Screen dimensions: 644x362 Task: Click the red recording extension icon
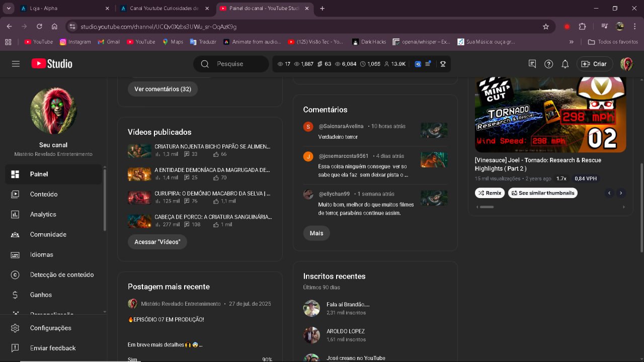tap(567, 27)
